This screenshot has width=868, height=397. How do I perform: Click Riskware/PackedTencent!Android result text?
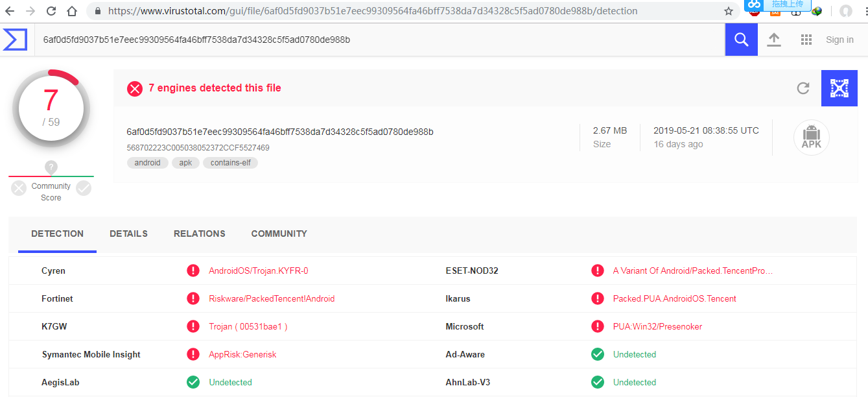272,299
